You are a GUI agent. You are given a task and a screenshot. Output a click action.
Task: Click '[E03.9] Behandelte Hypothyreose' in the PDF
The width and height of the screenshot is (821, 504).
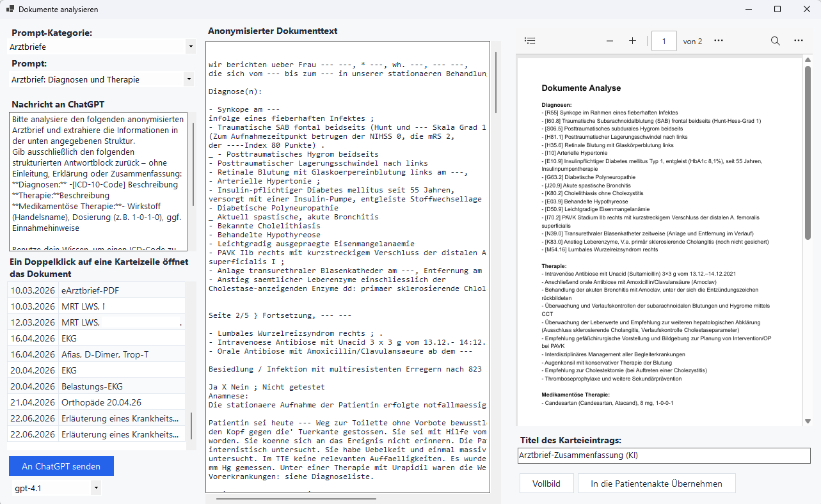585,201
